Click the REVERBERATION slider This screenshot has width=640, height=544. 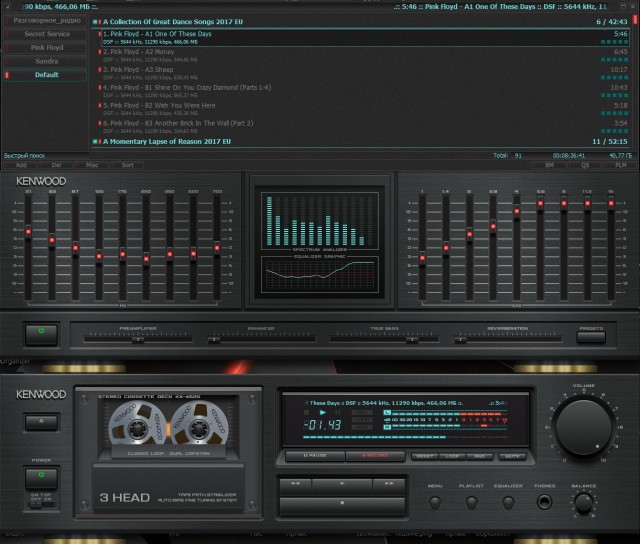pos(507,339)
